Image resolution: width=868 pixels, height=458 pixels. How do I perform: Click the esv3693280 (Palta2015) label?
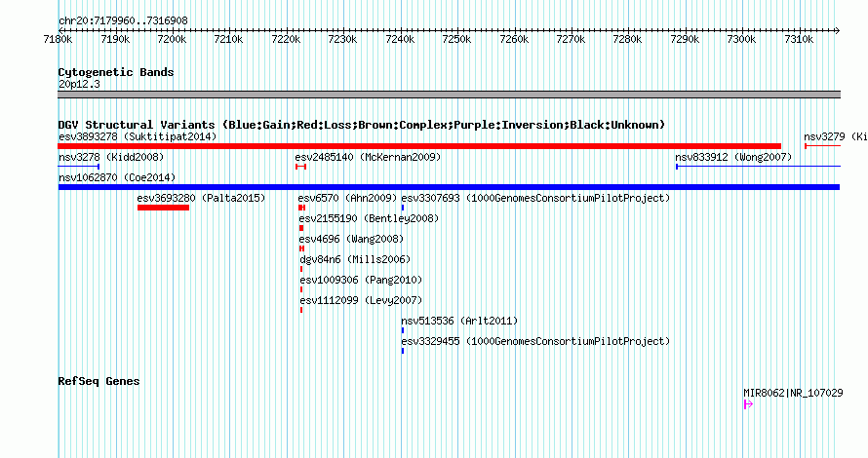[202, 198]
